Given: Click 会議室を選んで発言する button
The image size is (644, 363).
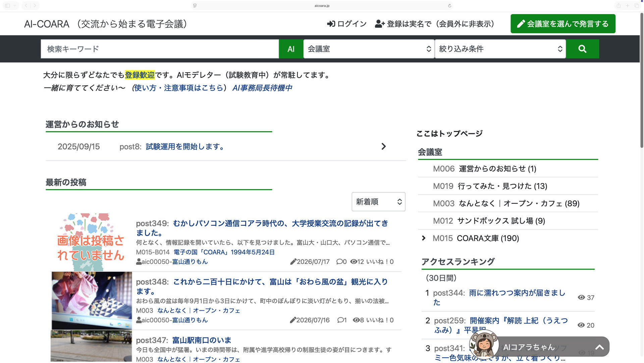Looking at the screenshot, I should tap(563, 24).
